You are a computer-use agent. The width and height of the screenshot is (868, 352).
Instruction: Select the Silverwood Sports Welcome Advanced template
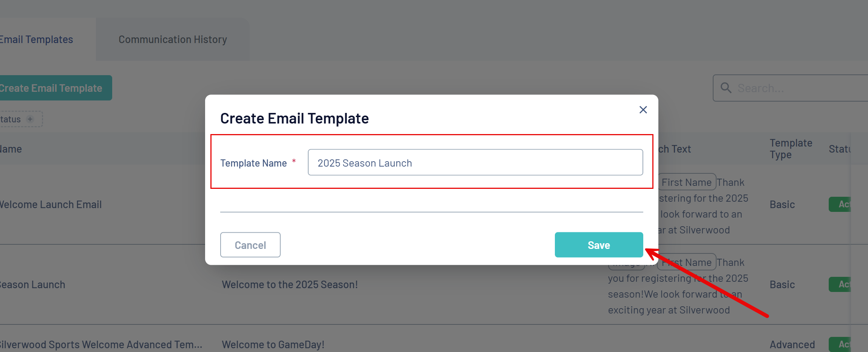point(101,344)
